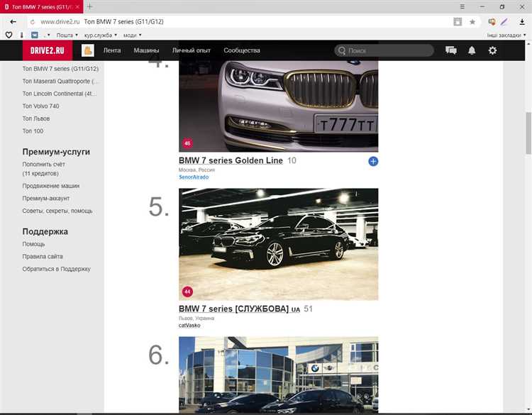Open the 'Лента' menu item
532x415 pixels.
[x=112, y=50]
